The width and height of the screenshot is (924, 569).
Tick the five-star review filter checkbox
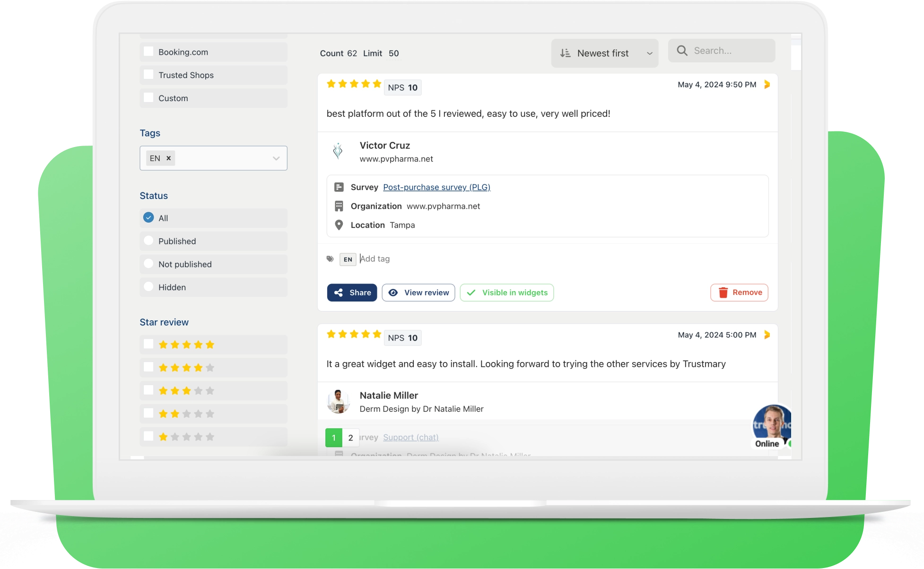[x=148, y=344]
